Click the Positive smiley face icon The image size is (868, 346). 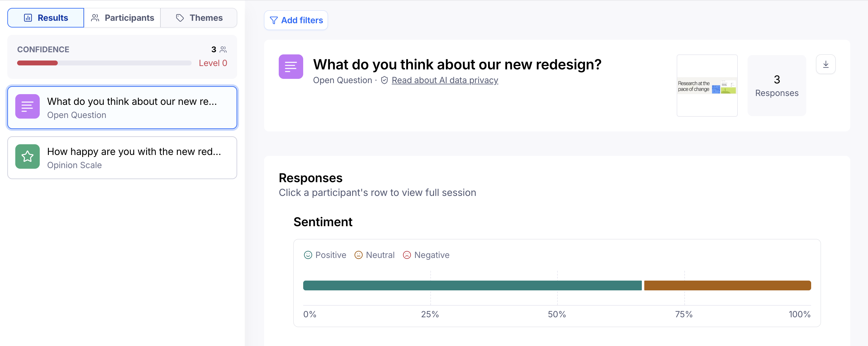click(308, 255)
